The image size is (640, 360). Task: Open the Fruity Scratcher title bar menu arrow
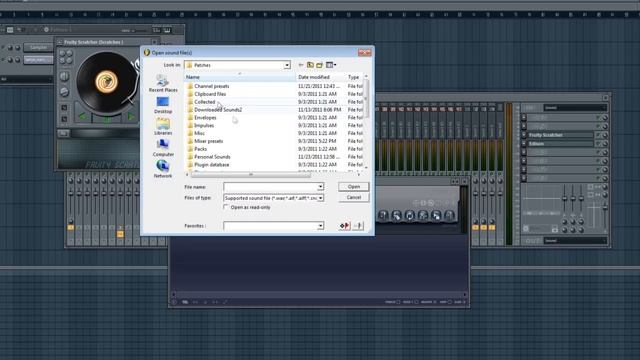pos(60,42)
